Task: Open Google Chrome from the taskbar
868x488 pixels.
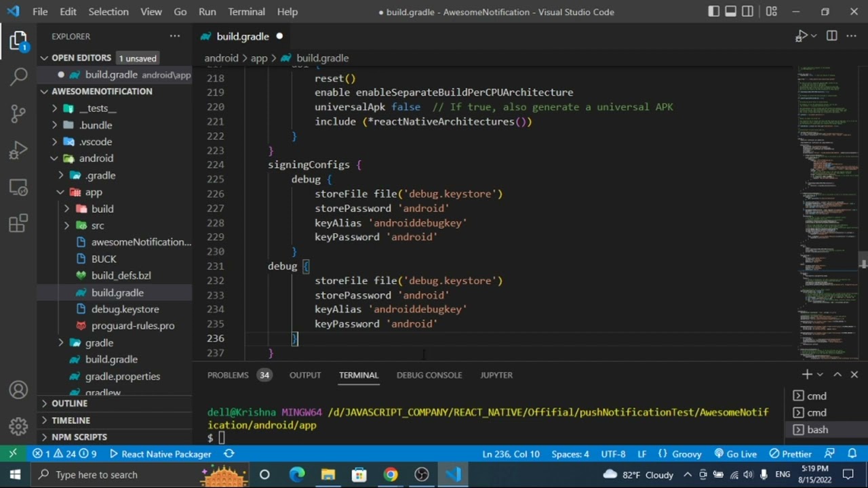Action: pos(391,474)
